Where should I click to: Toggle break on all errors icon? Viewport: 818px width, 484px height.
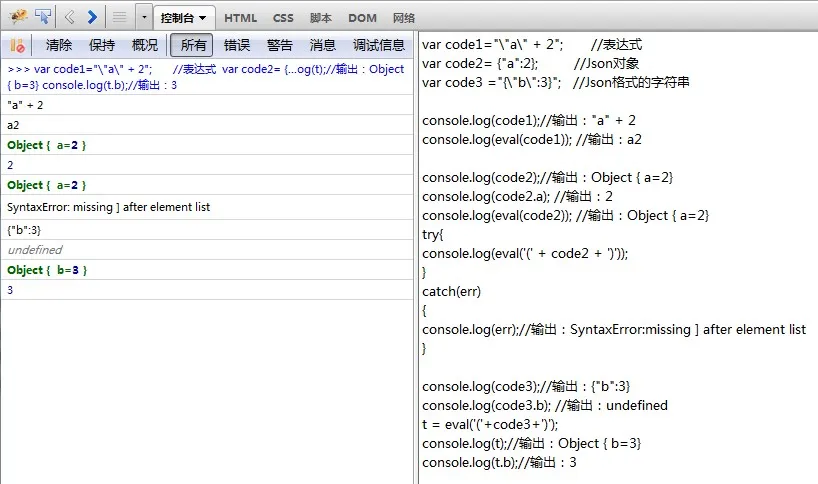(x=17, y=45)
